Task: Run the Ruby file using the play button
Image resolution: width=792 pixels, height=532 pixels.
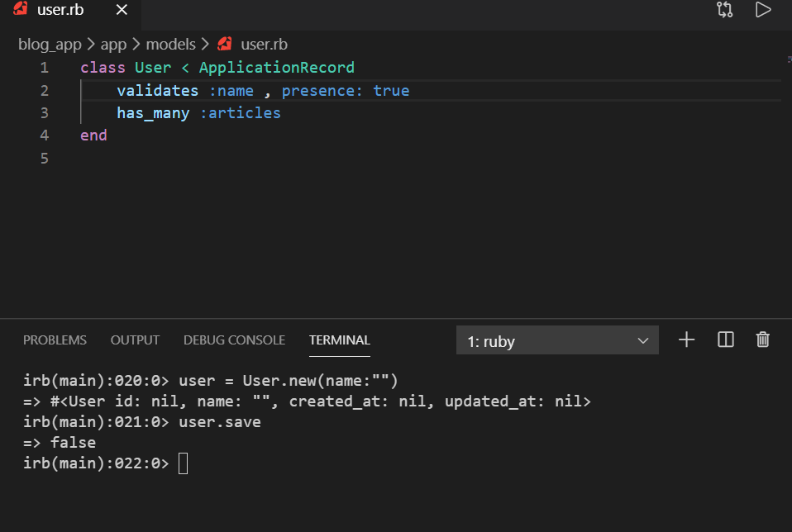Action: coord(762,10)
